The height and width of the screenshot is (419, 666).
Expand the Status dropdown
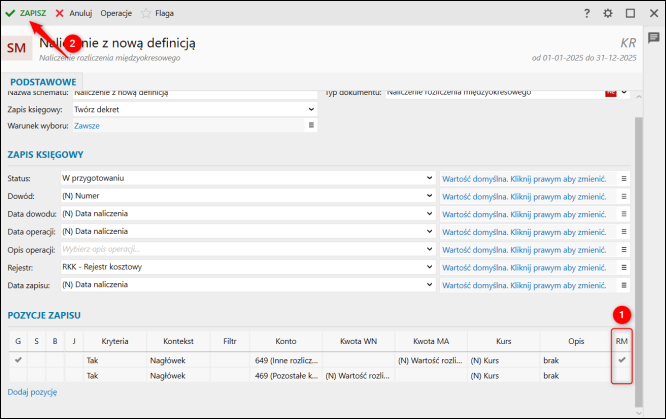(x=427, y=178)
